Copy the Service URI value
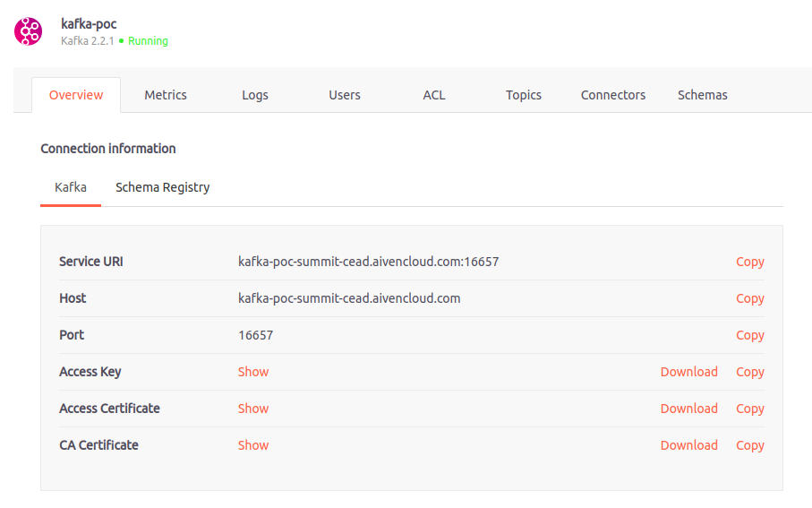 (750, 262)
